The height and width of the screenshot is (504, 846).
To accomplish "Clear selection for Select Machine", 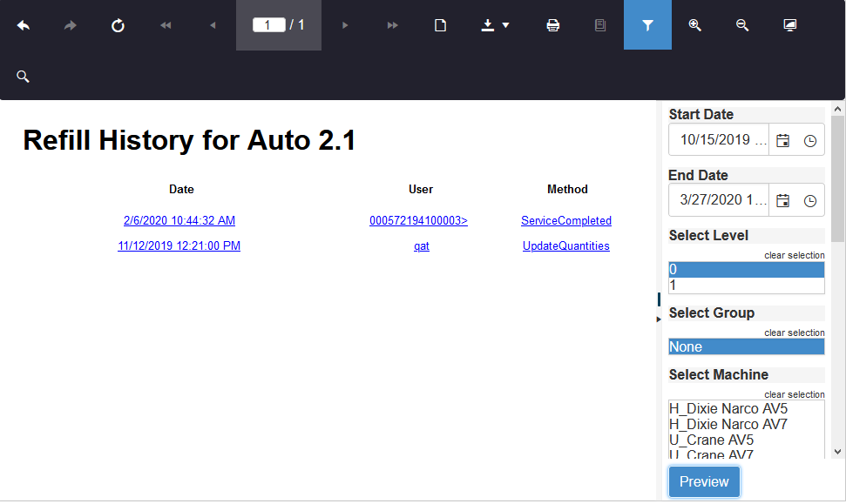I will pos(795,394).
